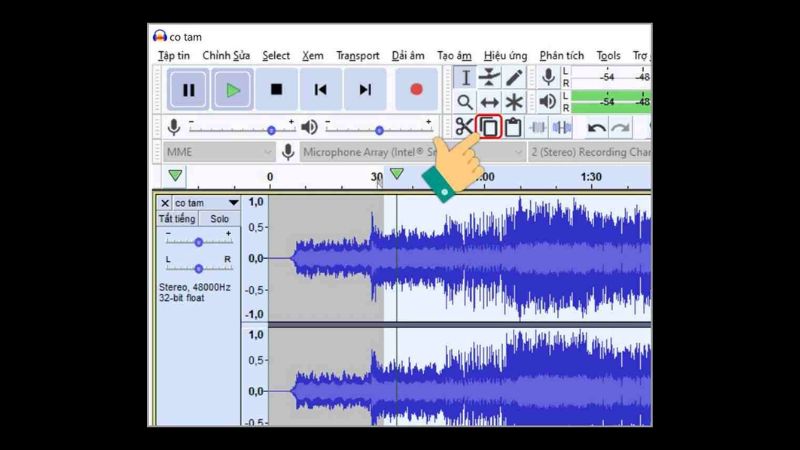Select the Envelope tool
The width and height of the screenshot is (800, 450).
(489, 78)
